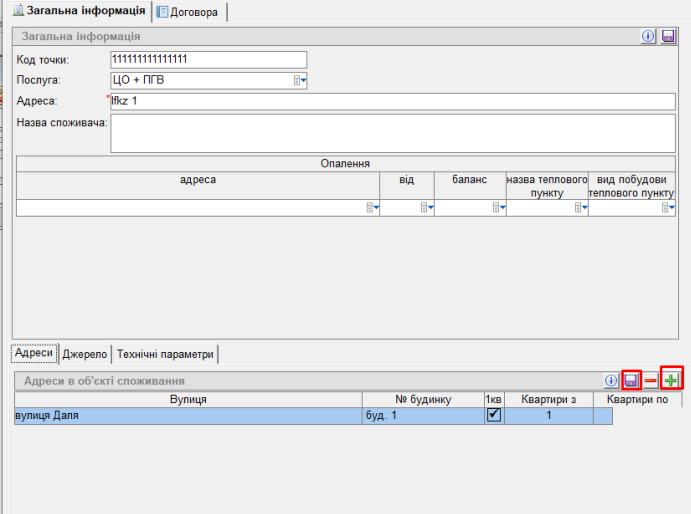Switch to the Технічні параметри tab
691x514 pixels.
click(165, 354)
